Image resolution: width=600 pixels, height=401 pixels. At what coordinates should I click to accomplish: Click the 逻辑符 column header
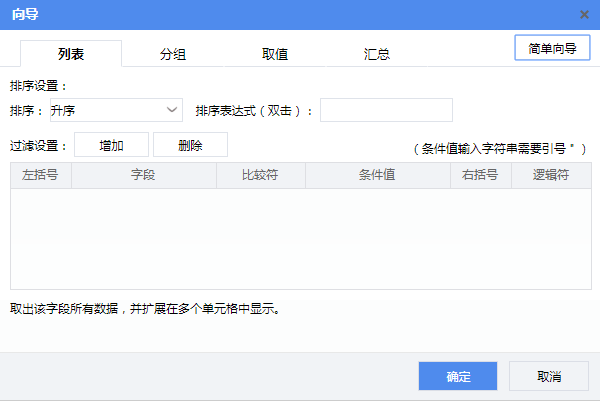click(551, 176)
